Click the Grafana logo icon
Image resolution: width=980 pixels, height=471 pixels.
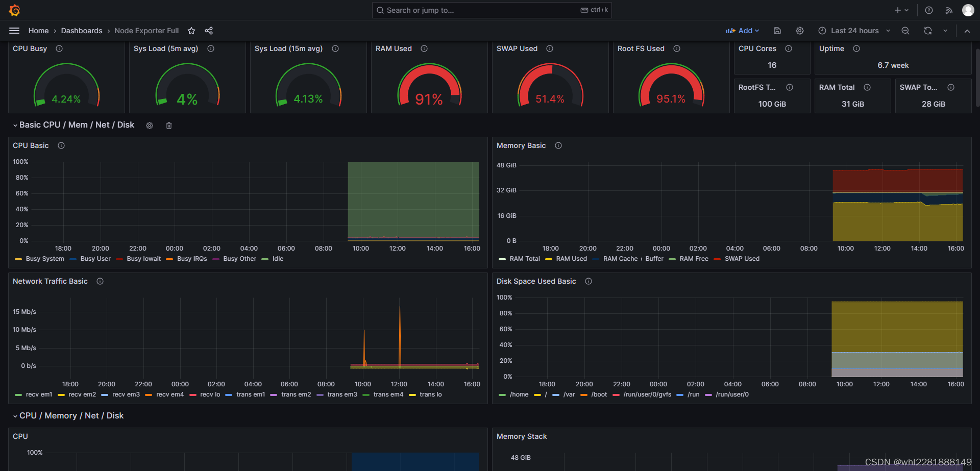[14, 10]
